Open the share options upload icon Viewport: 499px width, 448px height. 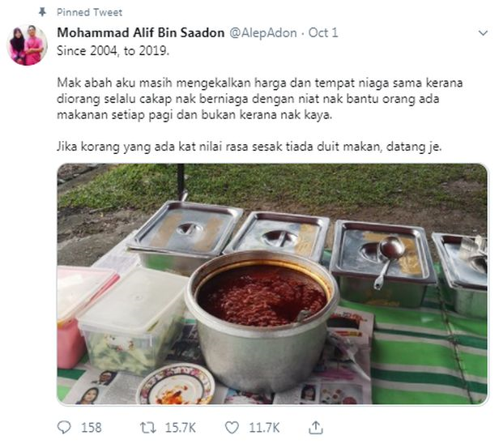[315, 427]
